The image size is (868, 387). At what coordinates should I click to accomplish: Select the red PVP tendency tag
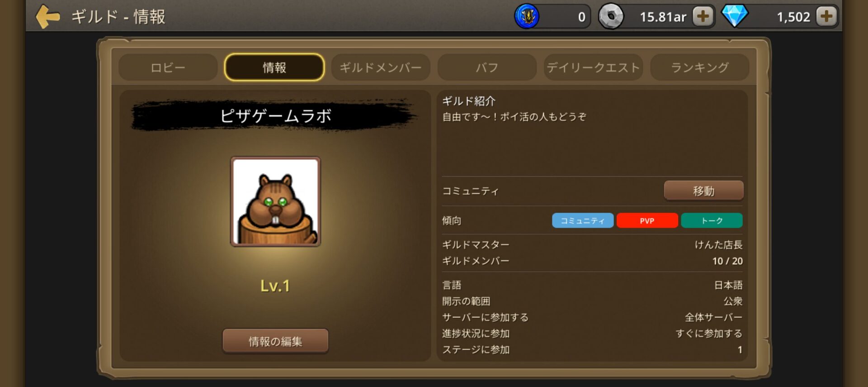pos(647,220)
